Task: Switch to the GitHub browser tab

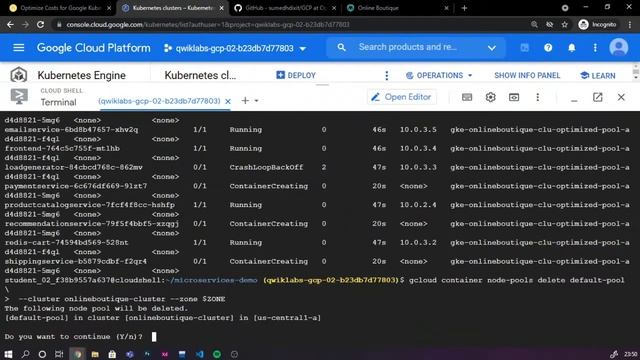Action: coord(286,8)
